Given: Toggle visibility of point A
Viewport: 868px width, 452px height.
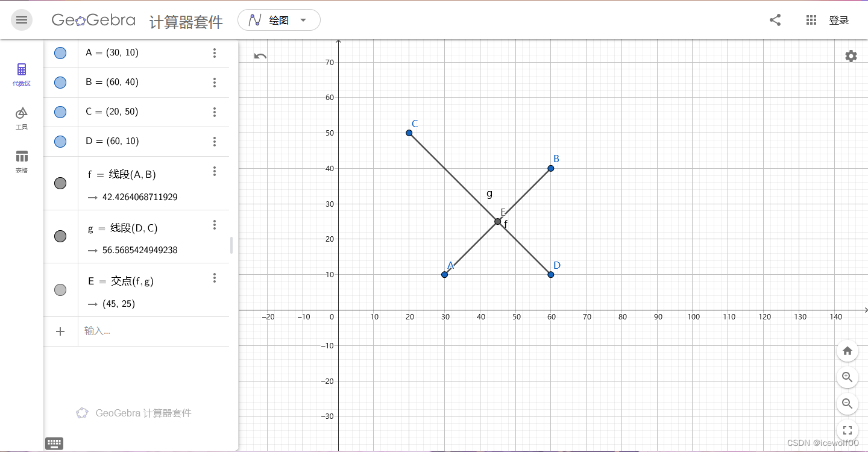Looking at the screenshot, I should pos(60,53).
